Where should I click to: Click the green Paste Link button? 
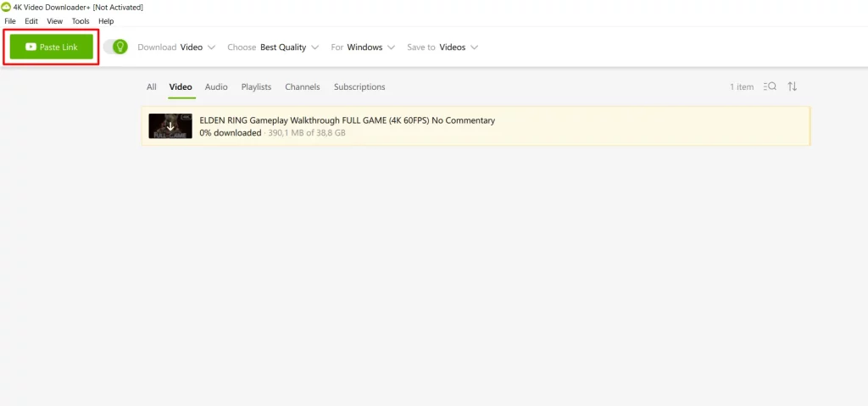[x=52, y=47]
